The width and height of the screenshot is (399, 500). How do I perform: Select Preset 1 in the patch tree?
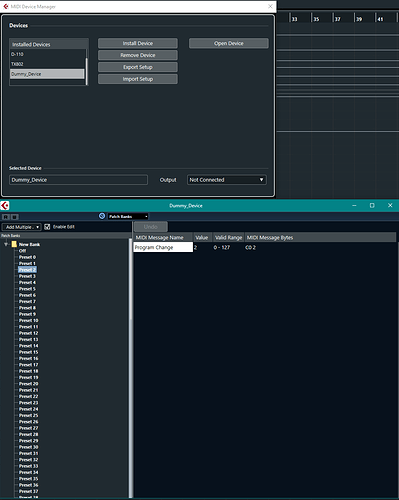pos(27,263)
